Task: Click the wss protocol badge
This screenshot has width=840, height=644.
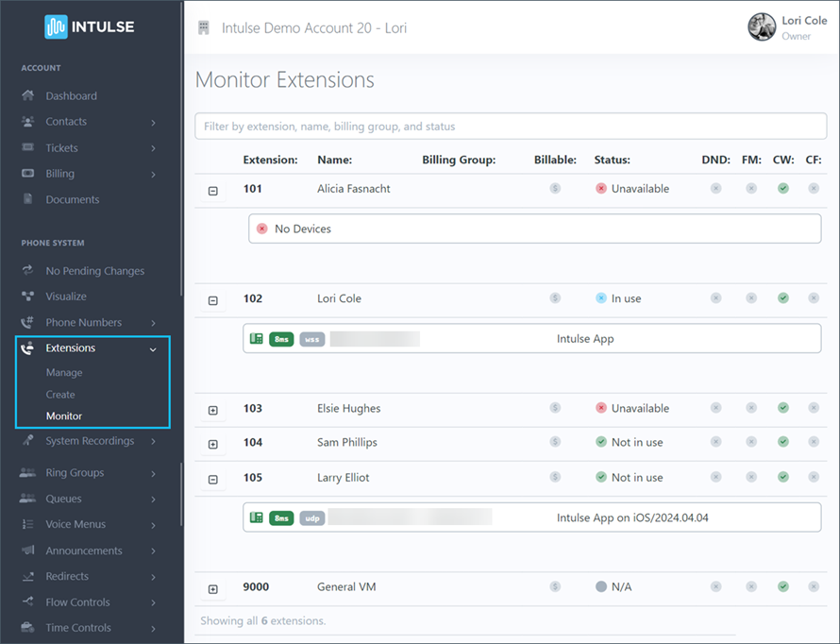Action: pyautogui.click(x=312, y=339)
